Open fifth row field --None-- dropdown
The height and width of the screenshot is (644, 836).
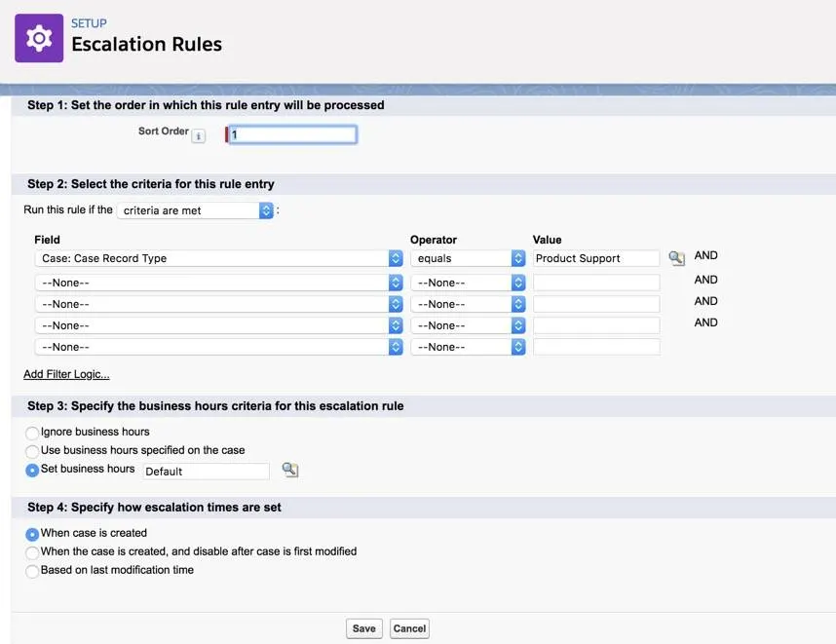click(x=218, y=347)
